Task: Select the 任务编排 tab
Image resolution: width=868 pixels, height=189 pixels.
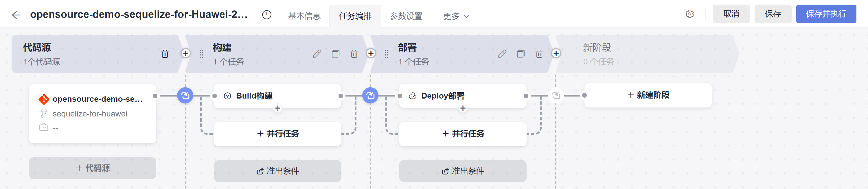Action: coord(355,16)
